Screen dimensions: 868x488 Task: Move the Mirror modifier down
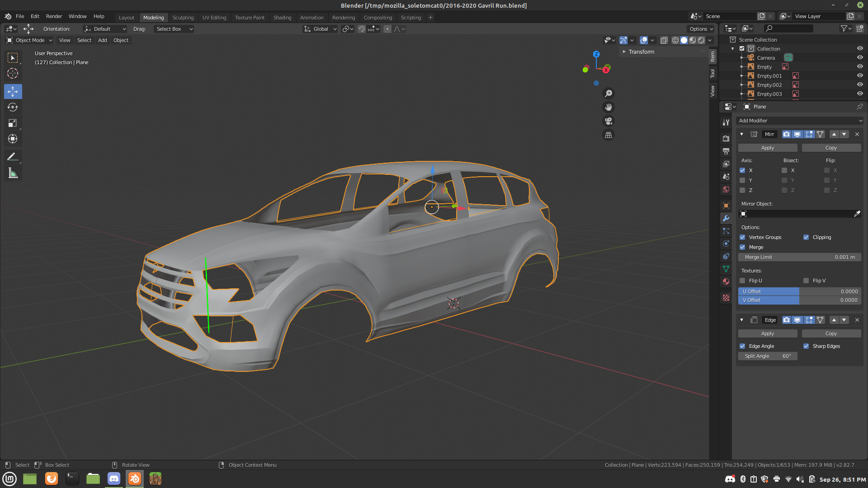[x=844, y=134]
